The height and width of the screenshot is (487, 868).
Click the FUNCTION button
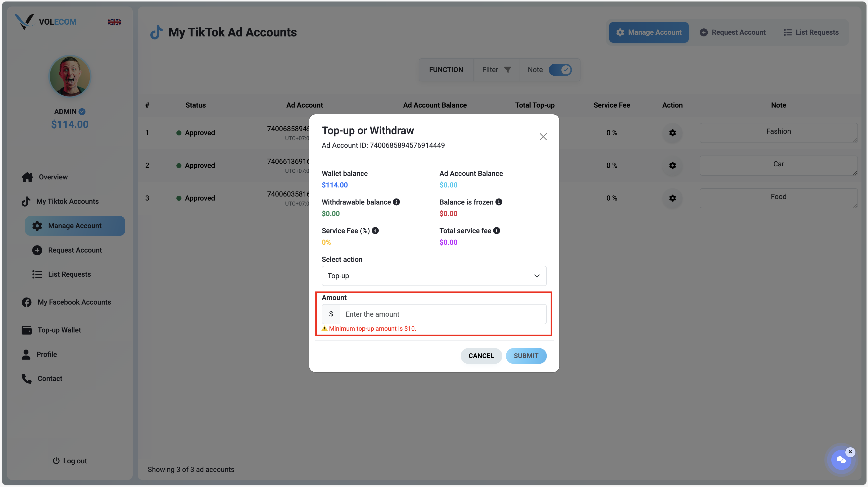pyautogui.click(x=446, y=70)
